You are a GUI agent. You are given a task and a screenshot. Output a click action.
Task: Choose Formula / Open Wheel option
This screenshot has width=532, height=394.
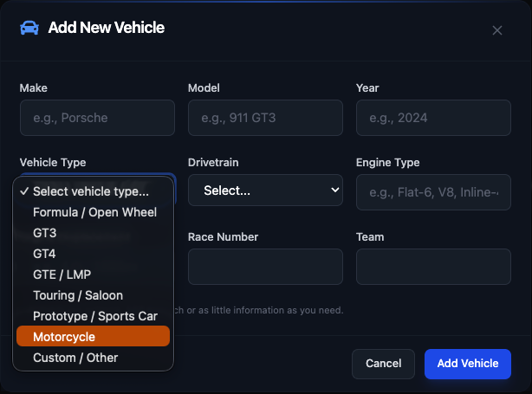click(94, 212)
